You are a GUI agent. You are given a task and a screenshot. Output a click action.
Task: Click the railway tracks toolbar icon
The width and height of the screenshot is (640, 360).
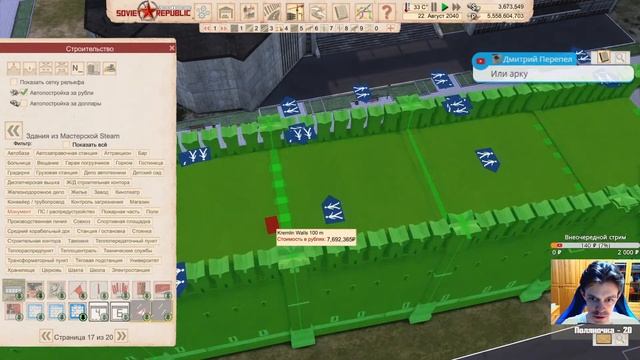[x=272, y=12]
